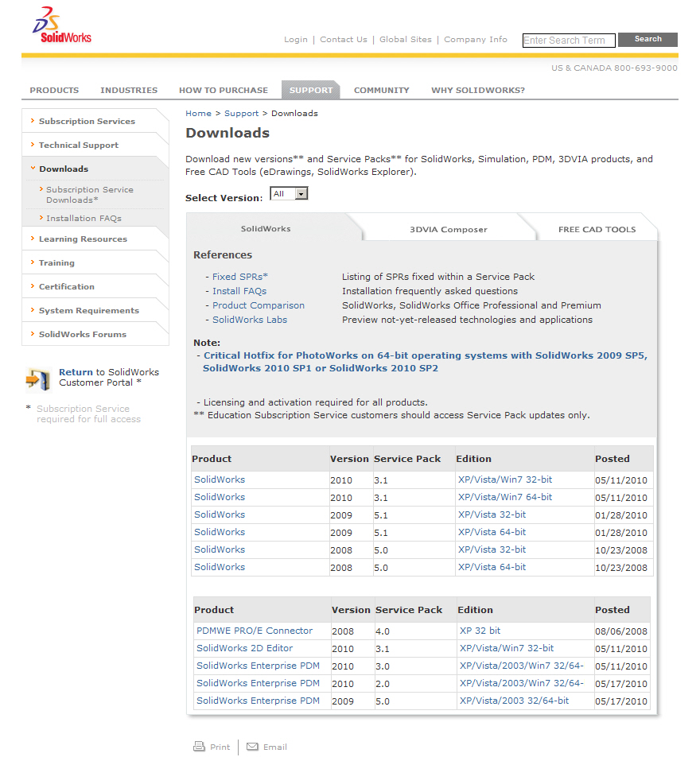
Task: Open SolidWorks Enterprise PDM service pack 2.0 link
Action: [258, 683]
